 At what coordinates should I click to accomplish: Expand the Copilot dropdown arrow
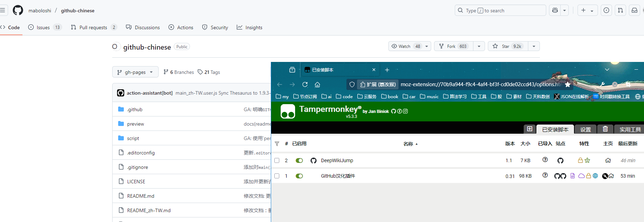565,10
